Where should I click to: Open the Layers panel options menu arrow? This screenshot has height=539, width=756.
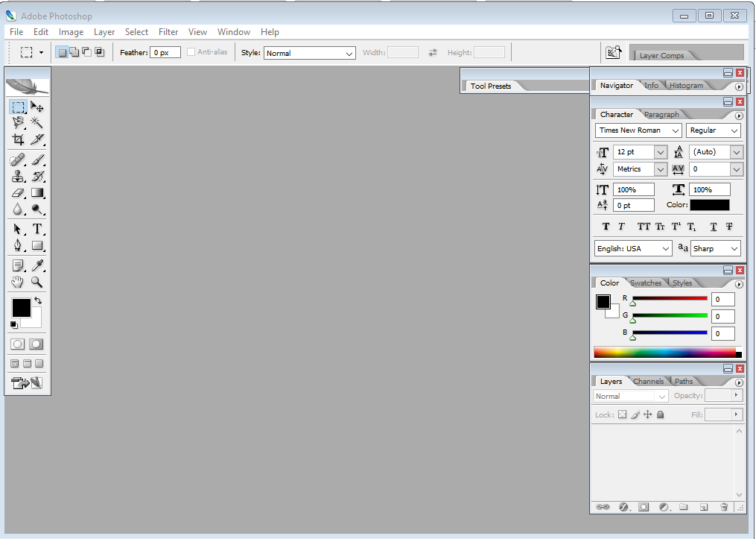[x=739, y=382]
